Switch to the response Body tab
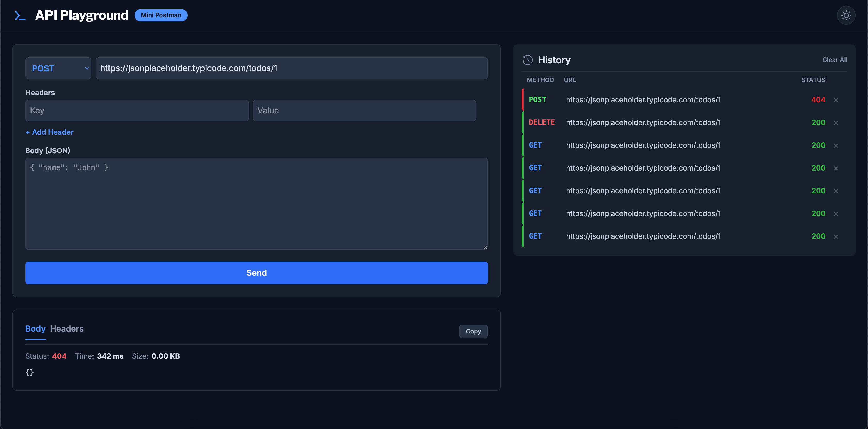 click(x=35, y=328)
